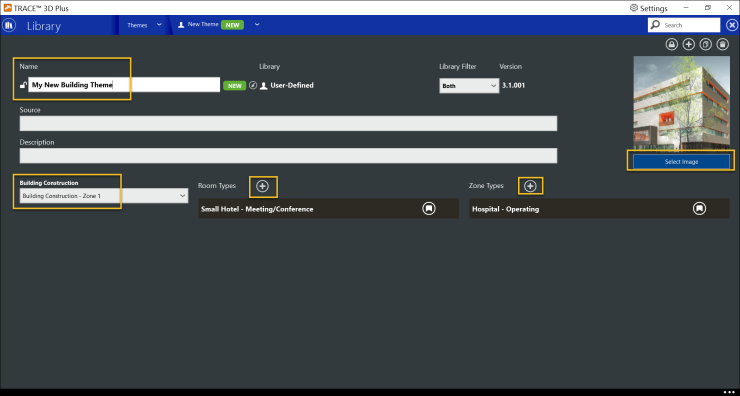Viewport: 740px width, 396px height.
Task: Add a new library item with top-right plus
Action: pos(689,44)
